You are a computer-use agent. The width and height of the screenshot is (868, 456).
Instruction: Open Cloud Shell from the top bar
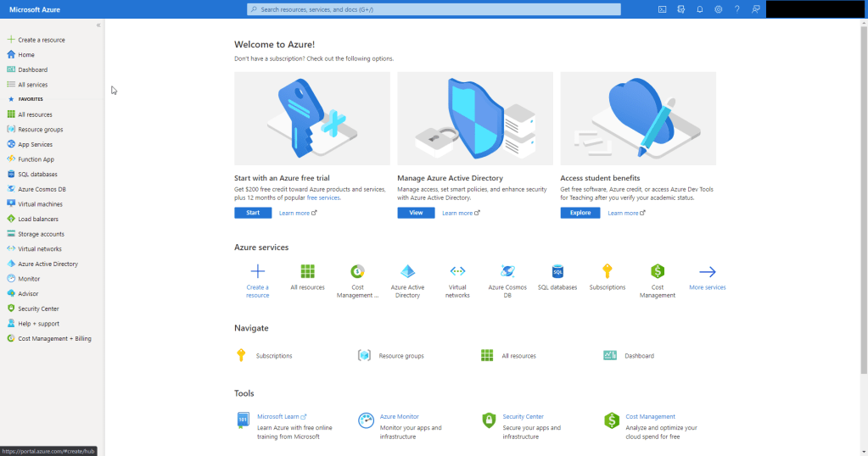[662, 9]
